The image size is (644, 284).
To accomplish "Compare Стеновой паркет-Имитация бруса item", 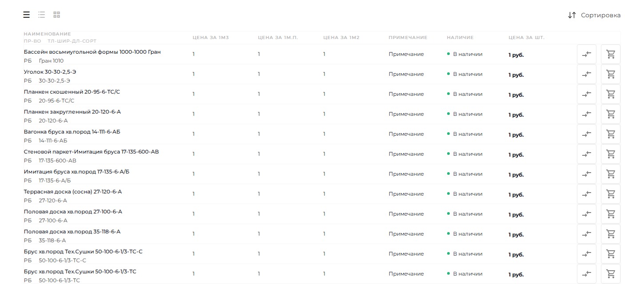I will point(586,154).
